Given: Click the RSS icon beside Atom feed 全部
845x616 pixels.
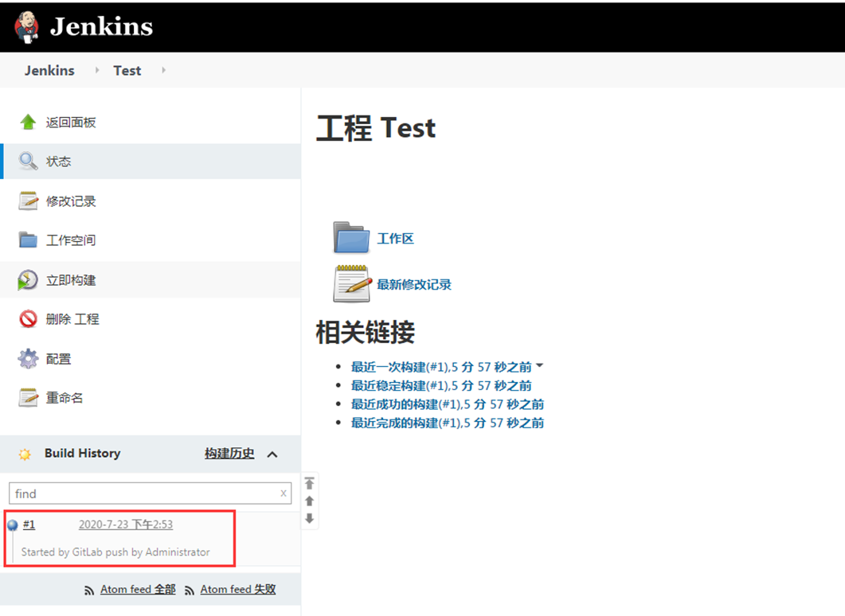Looking at the screenshot, I should coord(89,591).
